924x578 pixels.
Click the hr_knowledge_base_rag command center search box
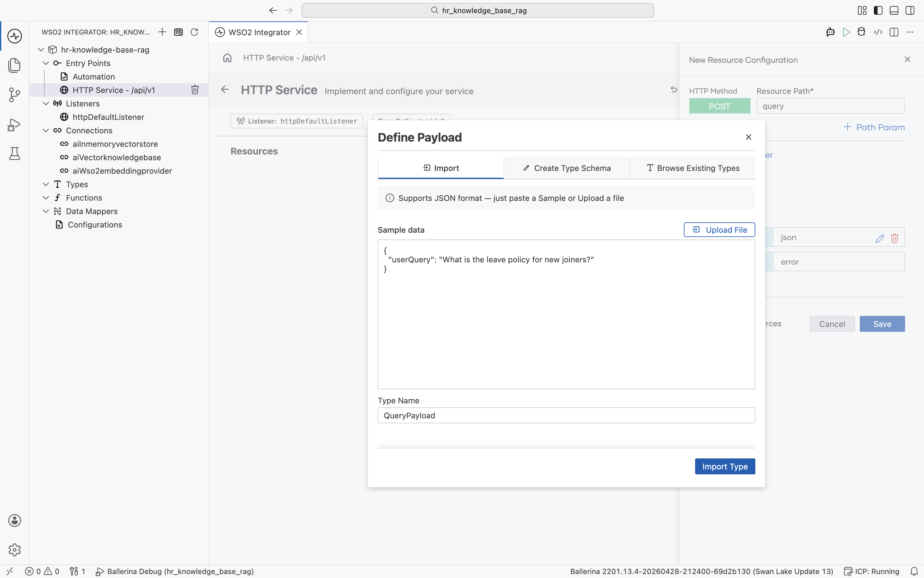478,10
